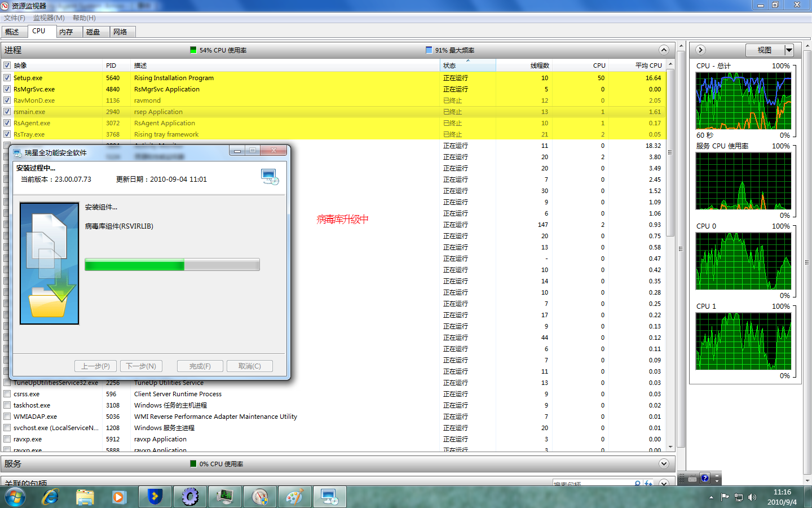Open the Paint palette taskbar icon
Viewport: 812px width, 508px height.
point(294,497)
